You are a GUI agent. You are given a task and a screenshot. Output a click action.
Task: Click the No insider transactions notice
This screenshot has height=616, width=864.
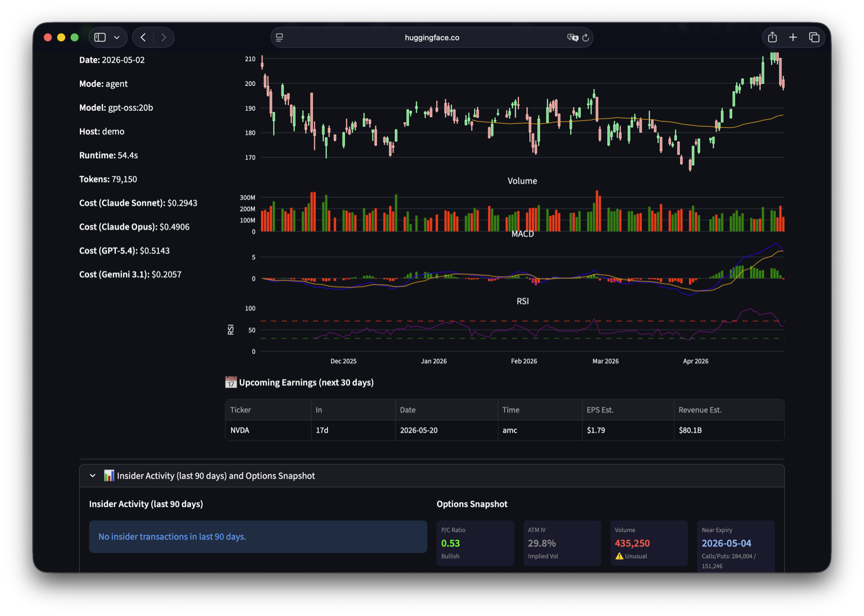pos(258,537)
